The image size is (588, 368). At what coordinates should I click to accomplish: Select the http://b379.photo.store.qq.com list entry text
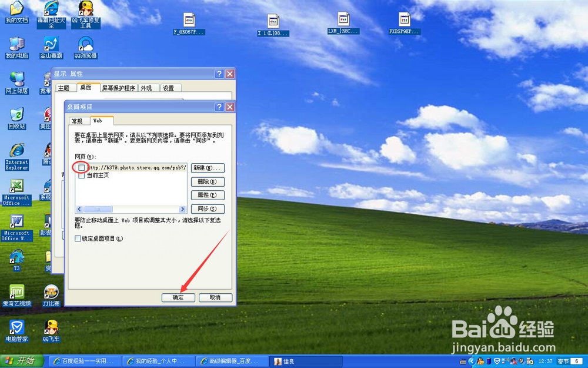click(136, 167)
